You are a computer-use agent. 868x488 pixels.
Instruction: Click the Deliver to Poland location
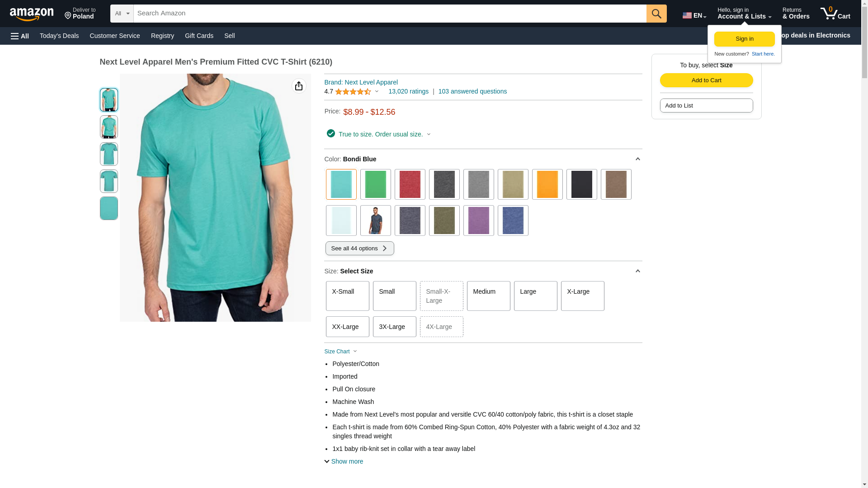click(x=80, y=14)
